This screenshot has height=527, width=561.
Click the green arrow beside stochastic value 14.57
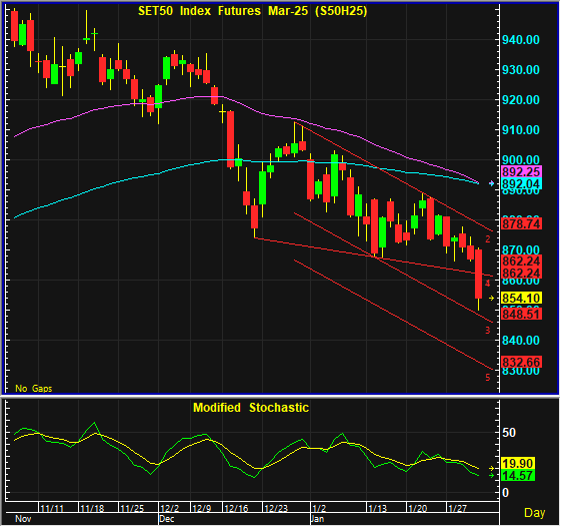click(x=492, y=475)
